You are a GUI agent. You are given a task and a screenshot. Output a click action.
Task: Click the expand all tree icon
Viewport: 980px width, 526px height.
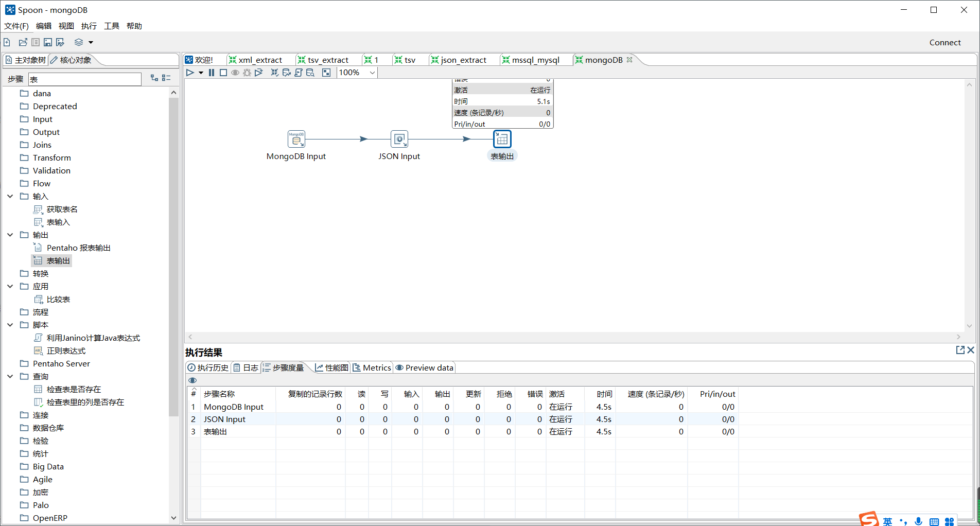tap(154, 78)
